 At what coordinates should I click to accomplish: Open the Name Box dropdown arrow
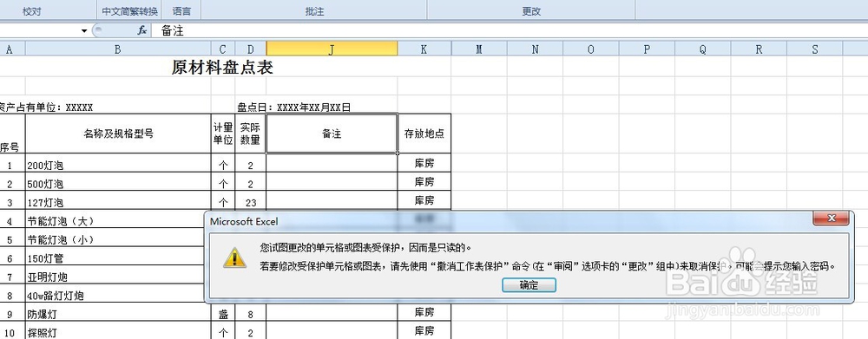[84, 31]
